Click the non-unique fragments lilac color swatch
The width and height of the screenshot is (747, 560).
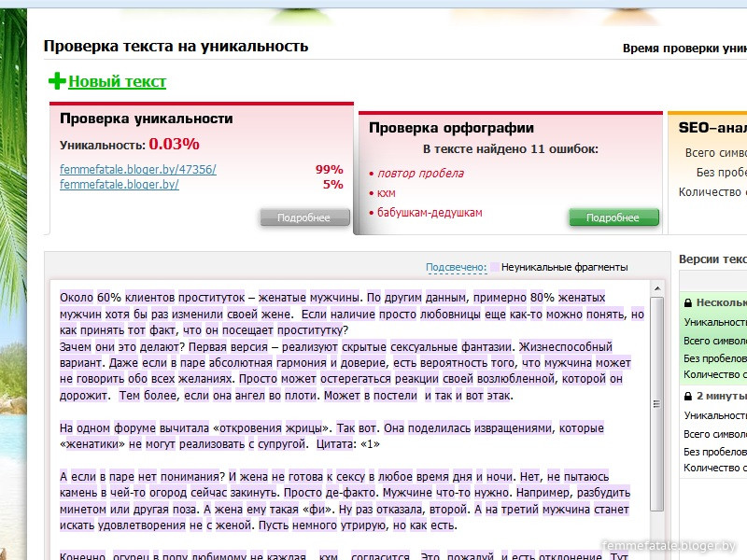click(495, 267)
